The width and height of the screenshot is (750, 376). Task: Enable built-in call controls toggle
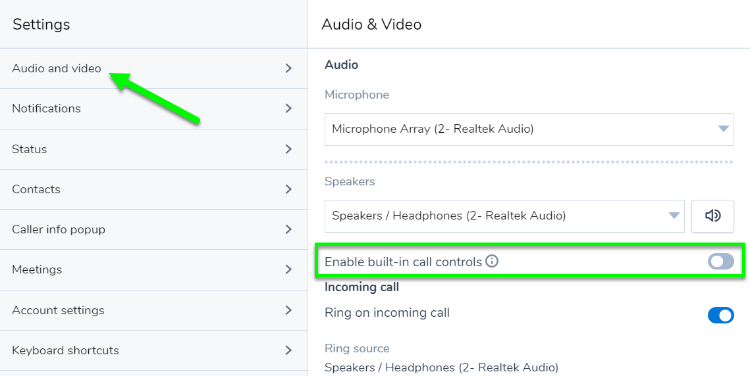(x=721, y=261)
